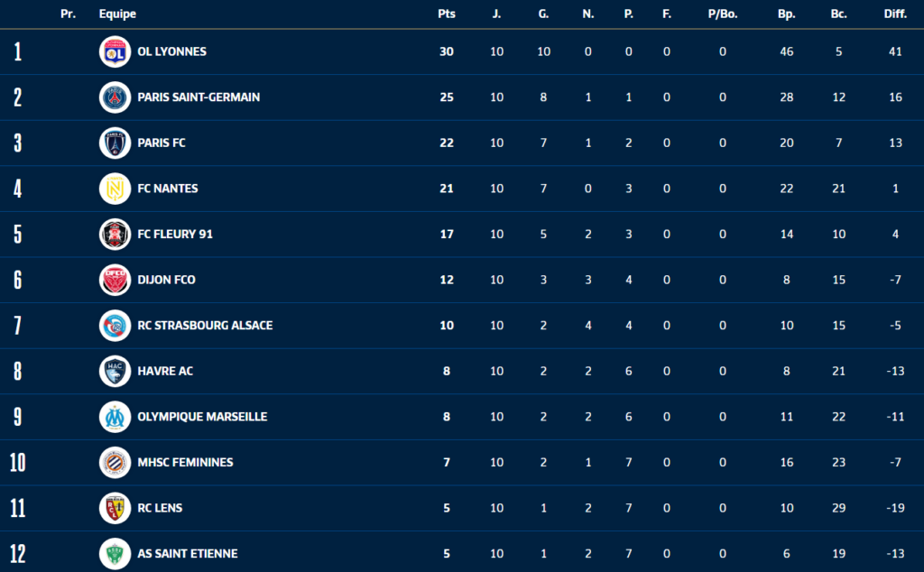The height and width of the screenshot is (572, 924).
Task: Click the Paris FC club logo
Action: 115,143
